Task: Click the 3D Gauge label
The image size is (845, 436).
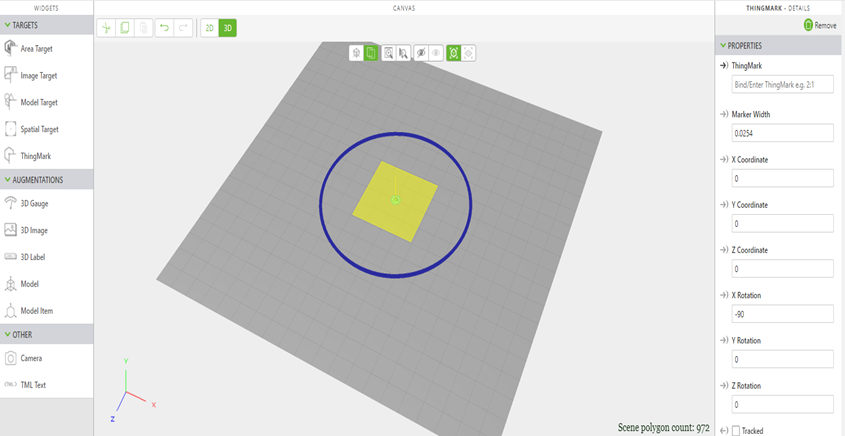Action: 34,204
